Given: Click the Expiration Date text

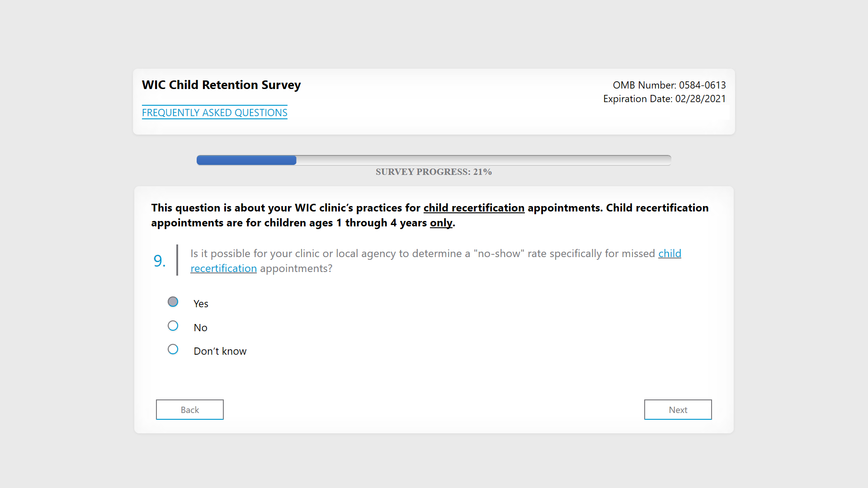Looking at the screenshot, I should click(664, 99).
